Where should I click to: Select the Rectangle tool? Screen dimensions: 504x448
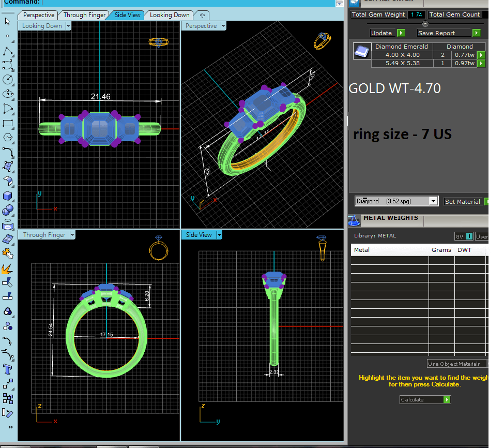click(x=8, y=123)
